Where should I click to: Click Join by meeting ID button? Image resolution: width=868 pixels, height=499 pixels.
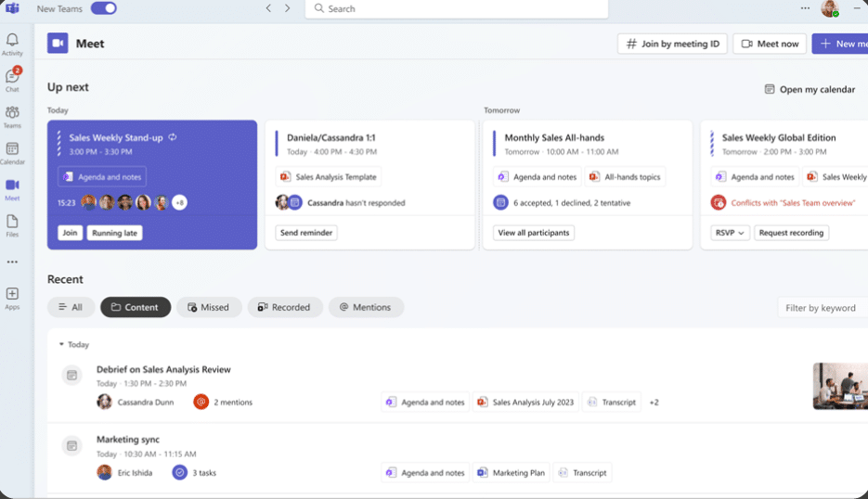point(672,44)
